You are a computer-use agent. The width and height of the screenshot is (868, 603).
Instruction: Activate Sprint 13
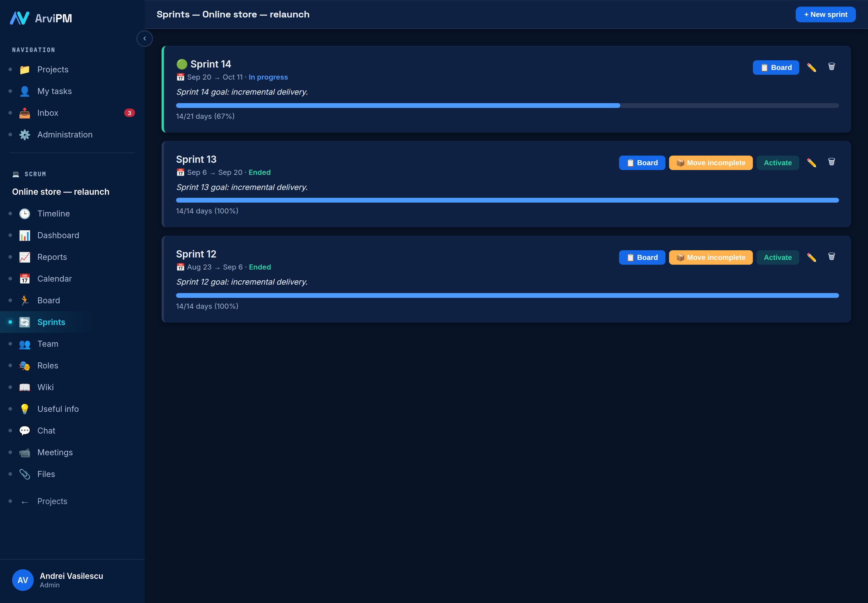tap(777, 163)
